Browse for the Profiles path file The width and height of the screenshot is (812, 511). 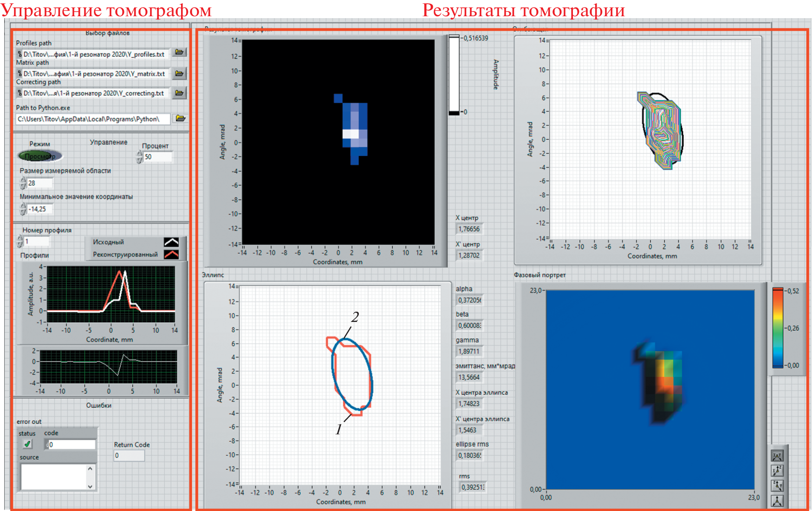coord(179,53)
